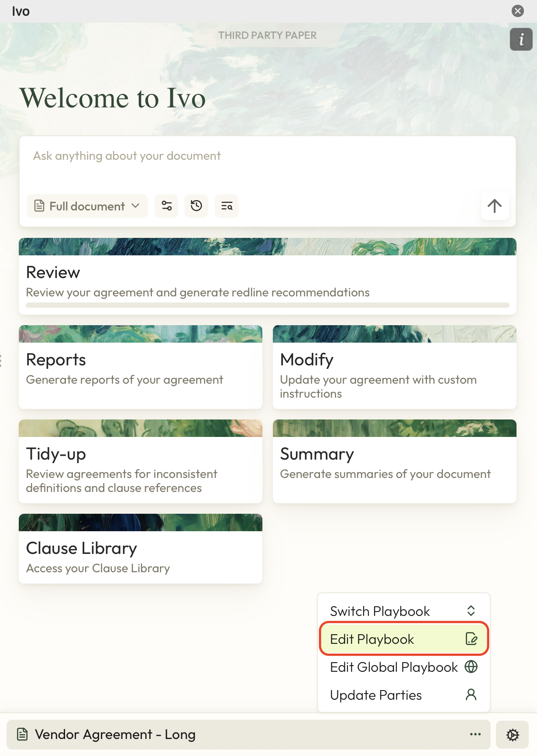Select Update Parties menu item
The image size is (537, 756).
click(x=404, y=695)
